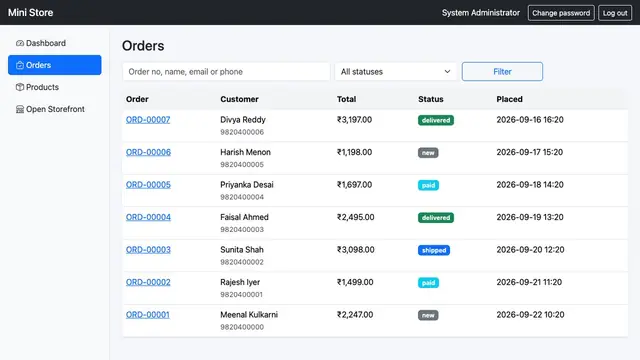
Task: Open order ORD-00007
Action: tap(148, 120)
